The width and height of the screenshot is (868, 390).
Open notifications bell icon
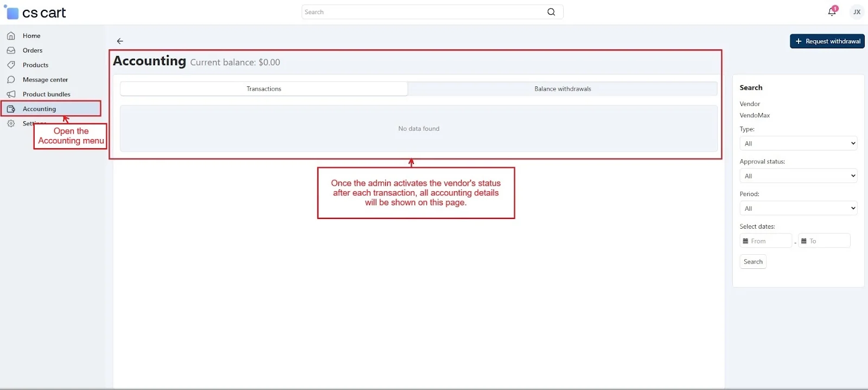pos(832,11)
